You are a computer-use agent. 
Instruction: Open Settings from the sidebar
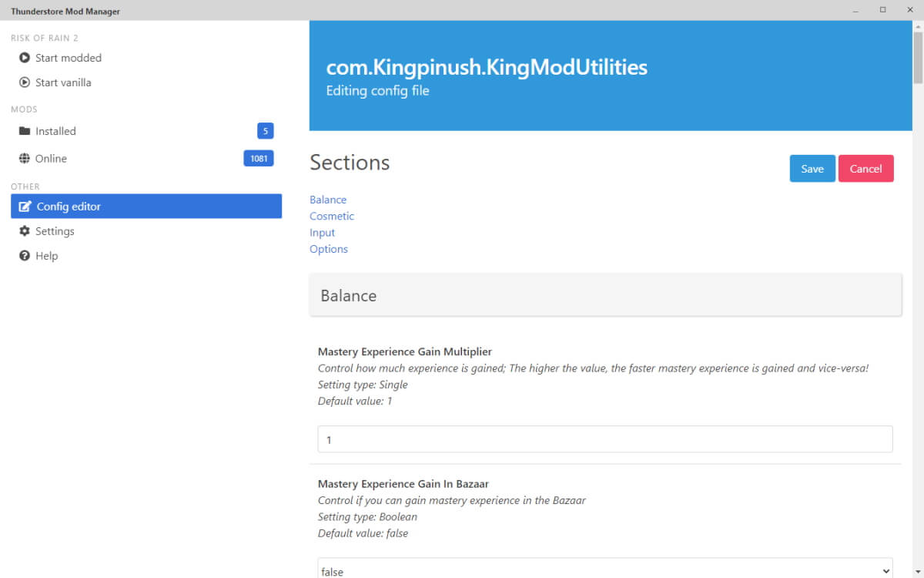[55, 230]
